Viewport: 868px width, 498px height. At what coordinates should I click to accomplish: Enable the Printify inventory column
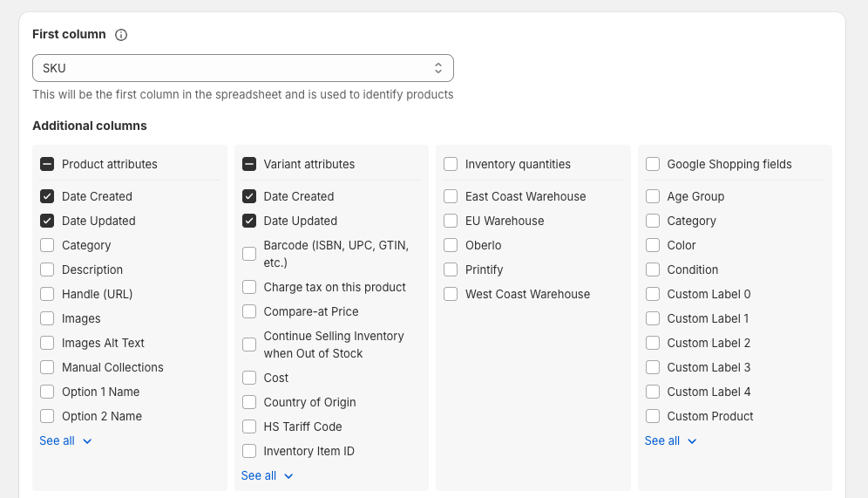pyautogui.click(x=451, y=269)
